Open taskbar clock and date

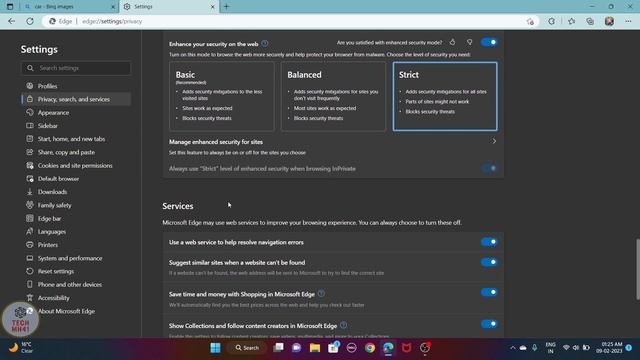pyautogui.click(x=609, y=348)
